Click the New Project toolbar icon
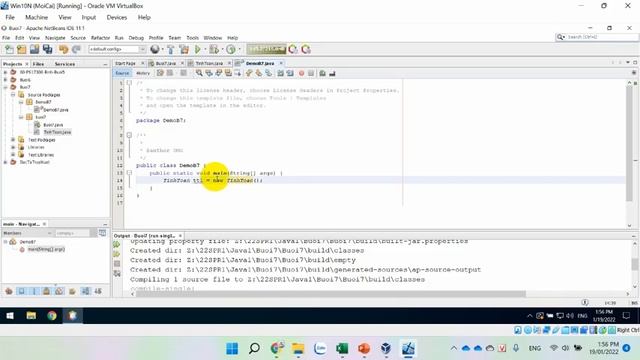640x360 pixels. point(22,49)
